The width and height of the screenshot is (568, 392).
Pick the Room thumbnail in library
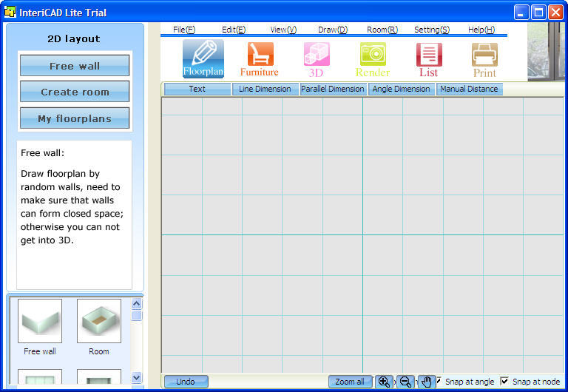99,321
